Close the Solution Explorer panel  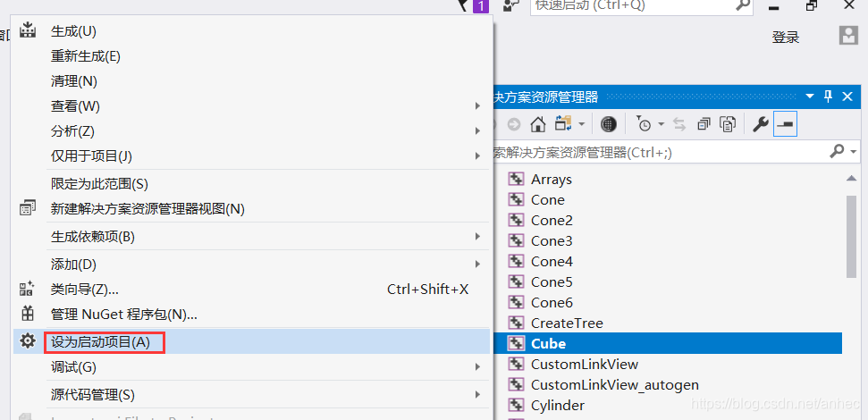(847, 97)
